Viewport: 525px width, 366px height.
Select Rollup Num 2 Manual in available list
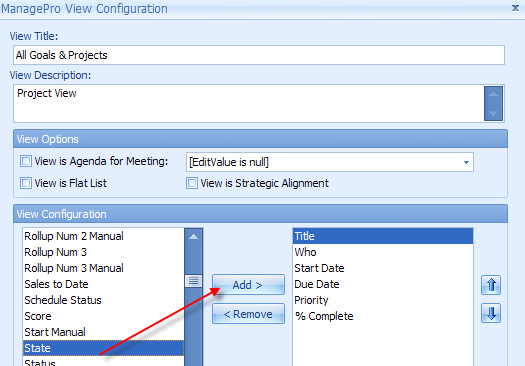tap(103, 236)
